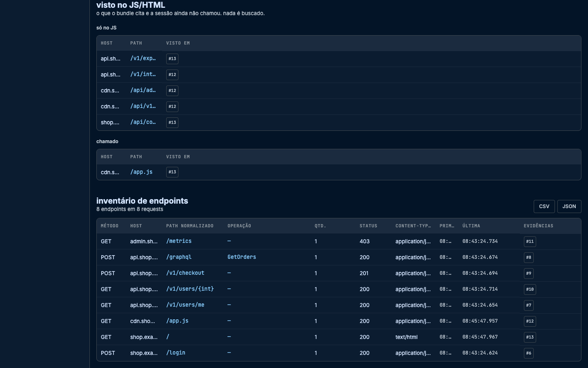Click the MÉTODO column header

pyautogui.click(x=110, y=226)
